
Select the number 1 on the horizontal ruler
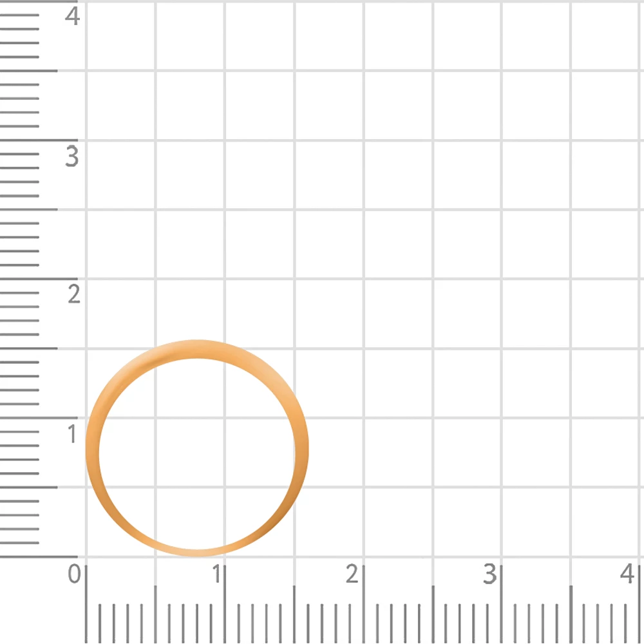click(216, 574)
